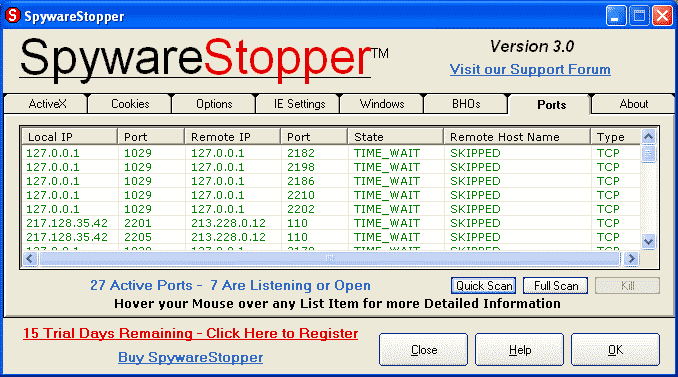Click the SpywareStopper title bar icon
This screenshot has width=678, height=377.
13,16
